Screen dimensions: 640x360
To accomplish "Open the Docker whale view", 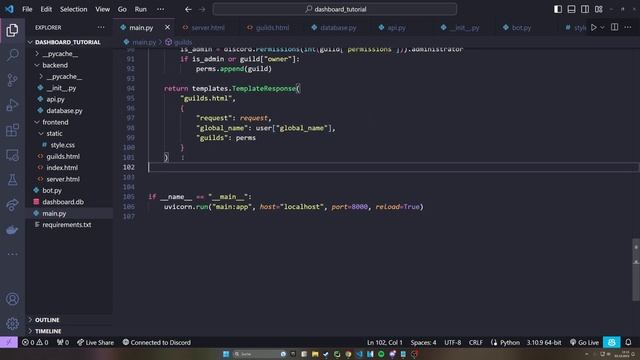I will (12, 230).
